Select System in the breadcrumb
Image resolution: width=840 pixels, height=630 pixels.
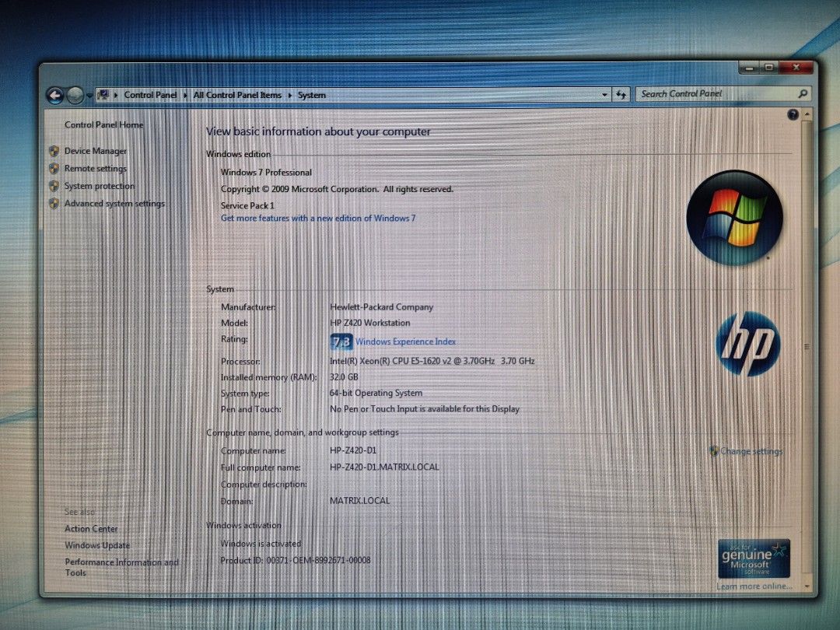pyautogui.click(x=312, y=95)
